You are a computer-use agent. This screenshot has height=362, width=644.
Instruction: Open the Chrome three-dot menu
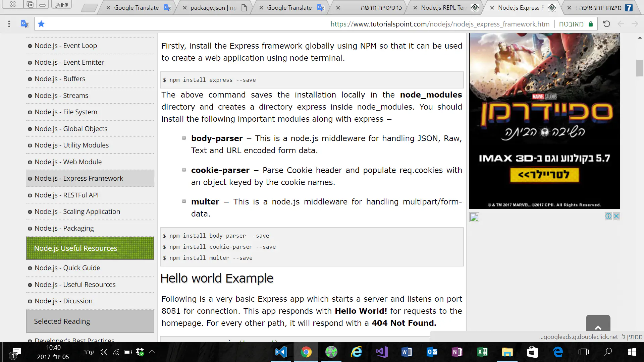pos(9,24)
